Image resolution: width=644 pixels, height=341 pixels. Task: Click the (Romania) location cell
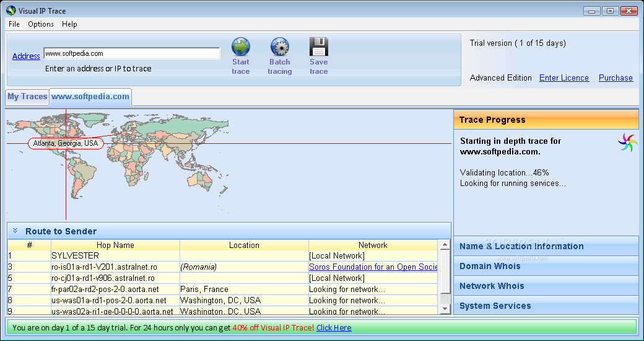[x=244, y=267]
